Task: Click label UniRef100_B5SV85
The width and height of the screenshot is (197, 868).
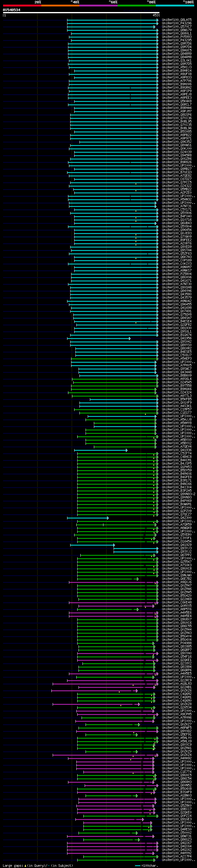Action: click(177, 131)
